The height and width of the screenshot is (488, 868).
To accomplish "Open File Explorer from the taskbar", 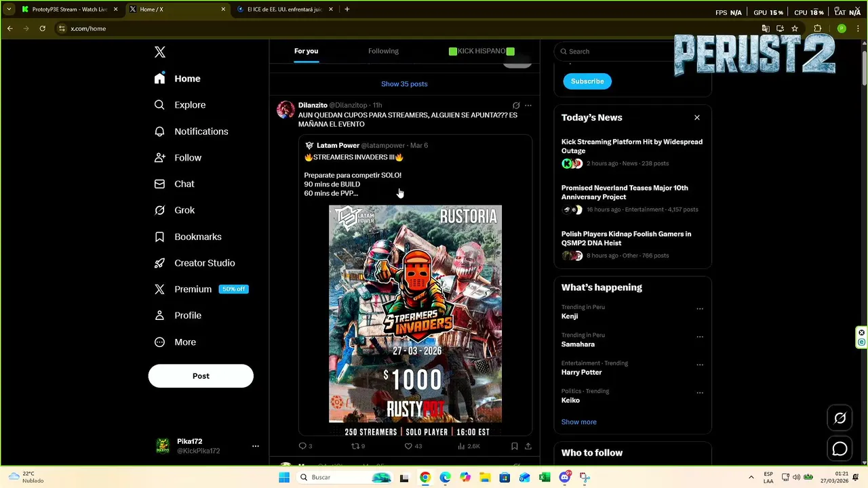I will pyautogui.click(x=485, y=478).
